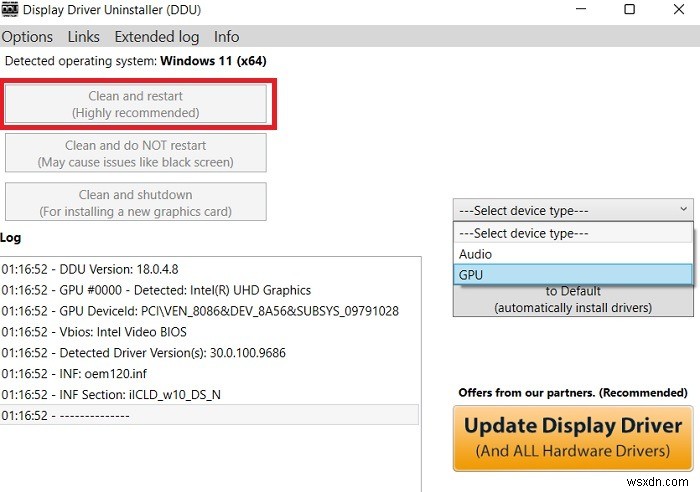This screenshot has width=700, height=492.
Task: Expand the Select device type combo box
Action: click(573, 210)
